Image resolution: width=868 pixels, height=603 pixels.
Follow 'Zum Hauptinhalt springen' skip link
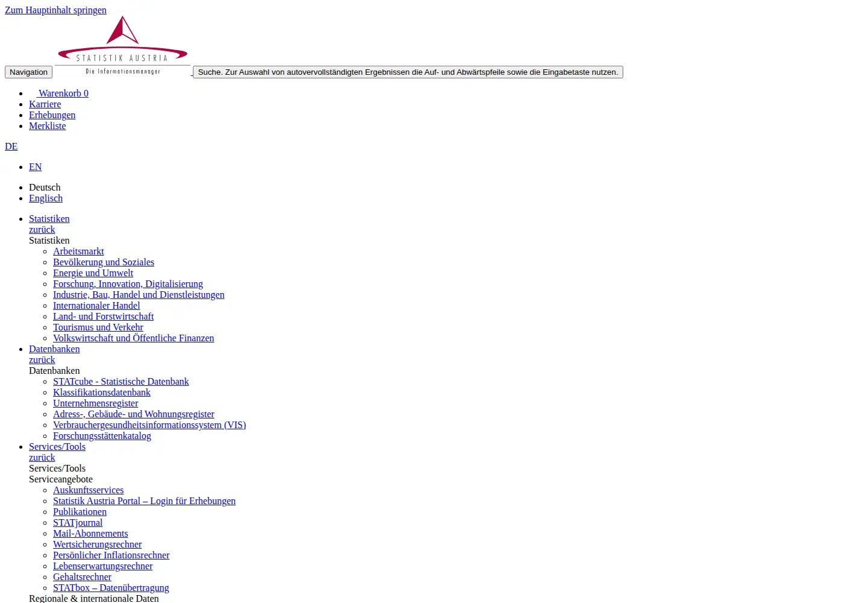tap(55, 10)
